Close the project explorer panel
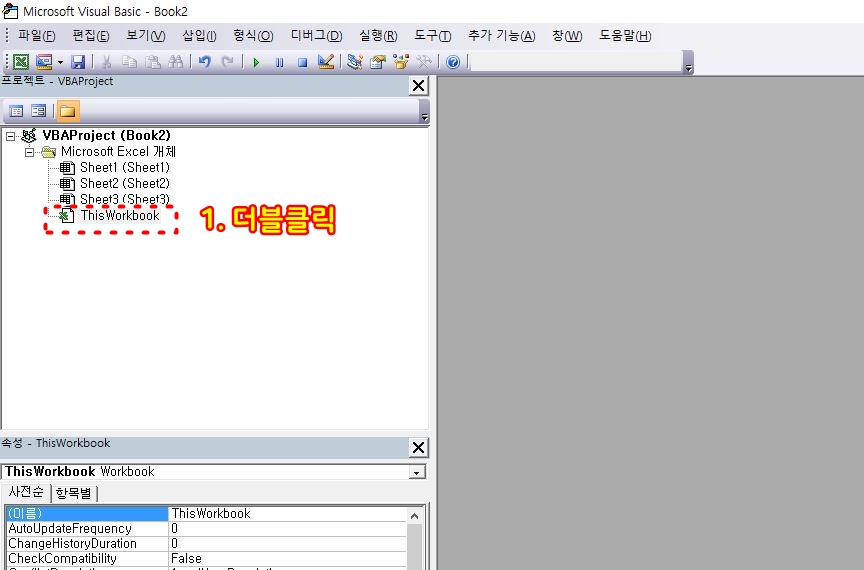The width and height of the screenshot is (864, 570). coord(419,85)
